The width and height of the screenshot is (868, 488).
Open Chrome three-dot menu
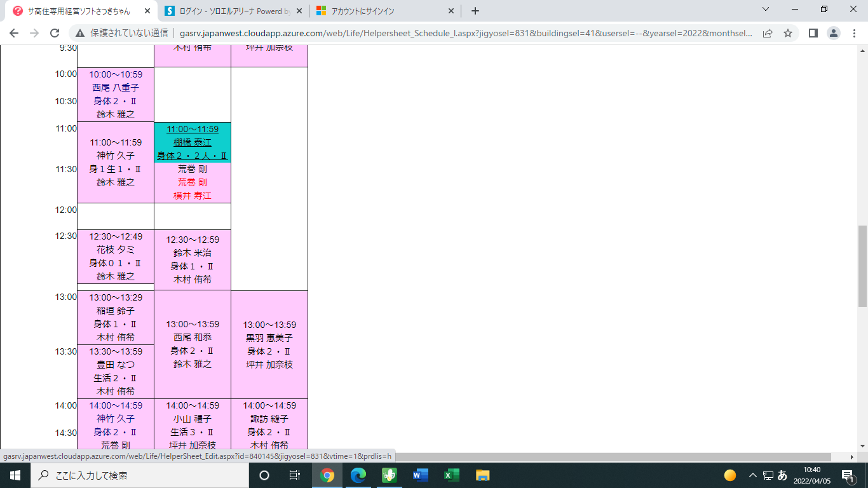tap(854, 33)
